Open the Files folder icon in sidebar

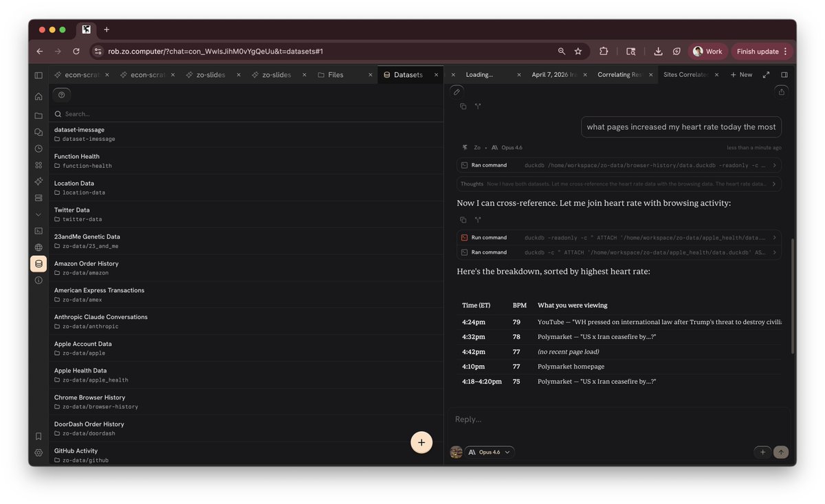point(38,116)
